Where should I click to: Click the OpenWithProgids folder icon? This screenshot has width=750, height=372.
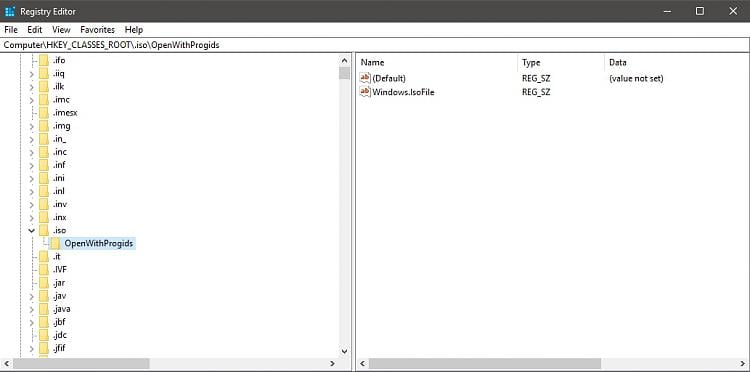pos(55,243)
